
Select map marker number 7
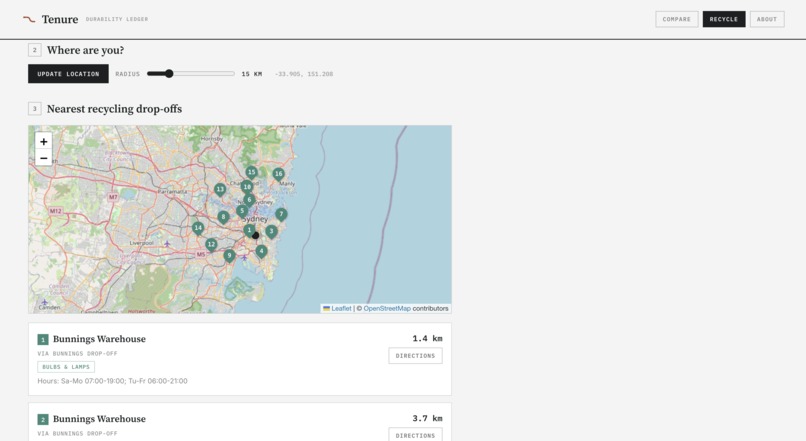(281, 214)
